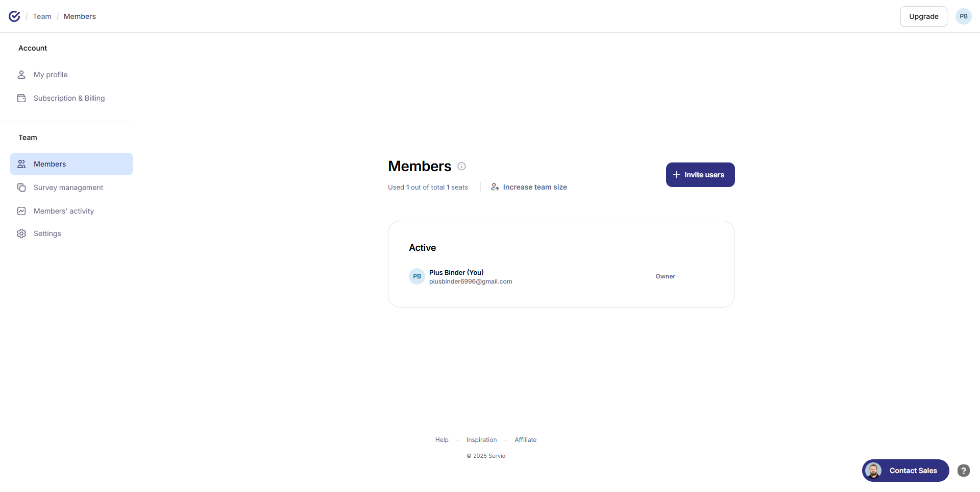The height and width of the screenshot is (492, 980).
Task: Click the Members' activity chart icon
Action: click(21, 211)
